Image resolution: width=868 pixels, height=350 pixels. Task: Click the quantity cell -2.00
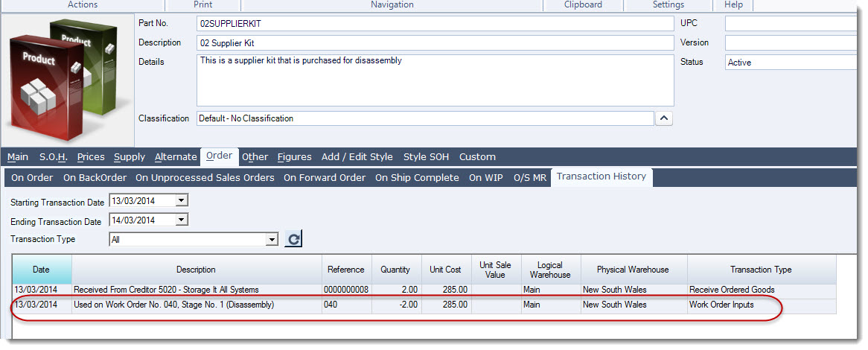395,305
